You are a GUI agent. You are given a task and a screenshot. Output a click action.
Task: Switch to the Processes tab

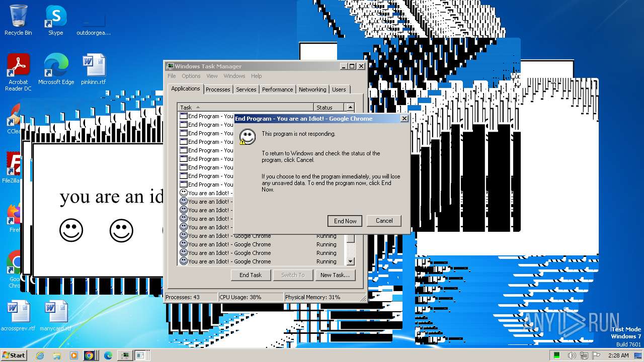coord(218,89)
